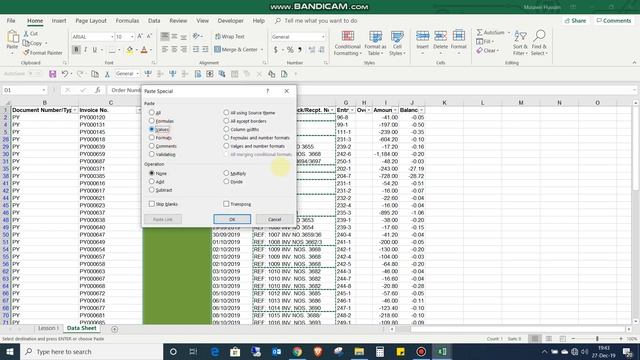
Task: Click the Paste Special help question mark
Action: click(x=267, y=91)
